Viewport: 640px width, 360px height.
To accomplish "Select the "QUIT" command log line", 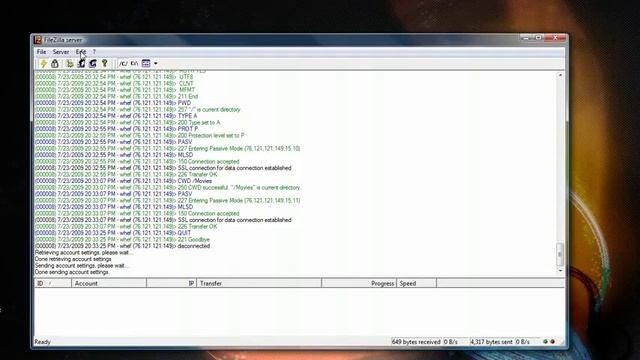I will (x=113, y=233).
